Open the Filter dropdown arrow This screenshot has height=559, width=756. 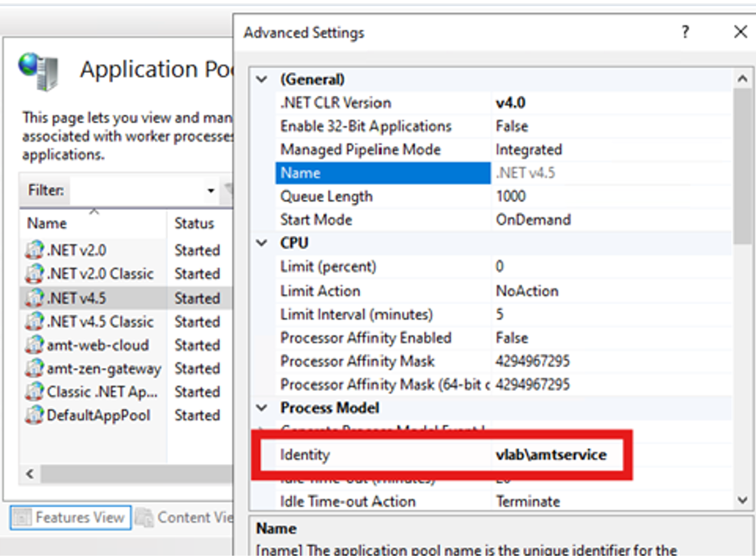[x=211, y=191]
